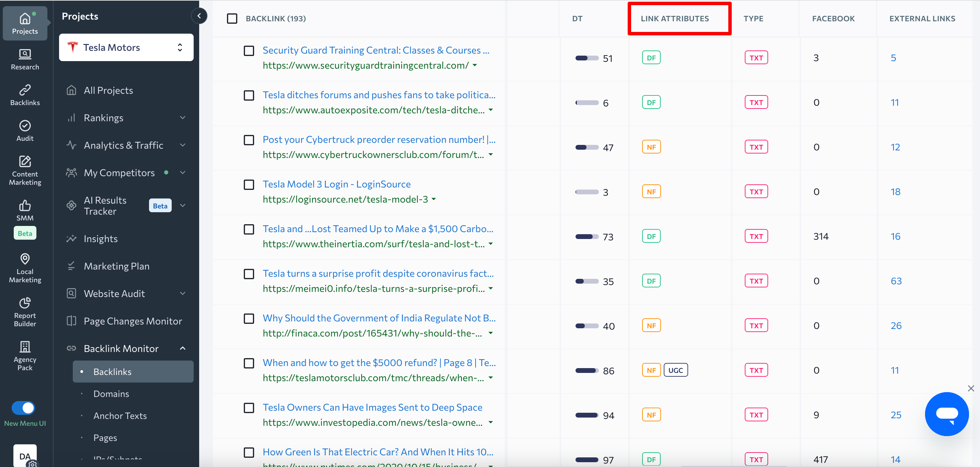Click the DT bar showing 94

pyautogui.click(x=586, y=415)
